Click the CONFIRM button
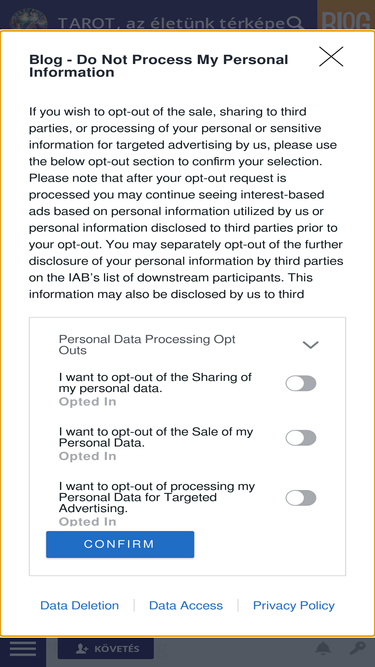This screenshot has width=375, height=667. click(120, 544)
